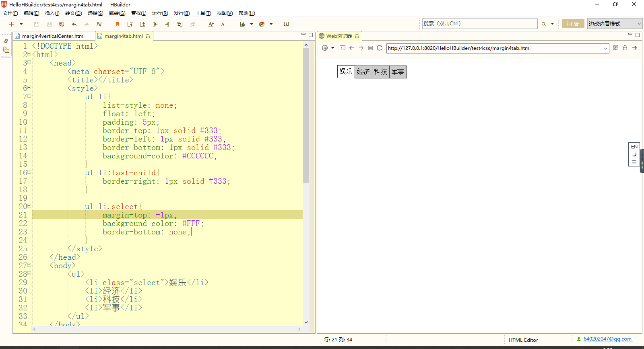Viewport: 644px width, 349px height.
Task: Click the 科技 tab in preview
Action: click(x=381, y=72)
